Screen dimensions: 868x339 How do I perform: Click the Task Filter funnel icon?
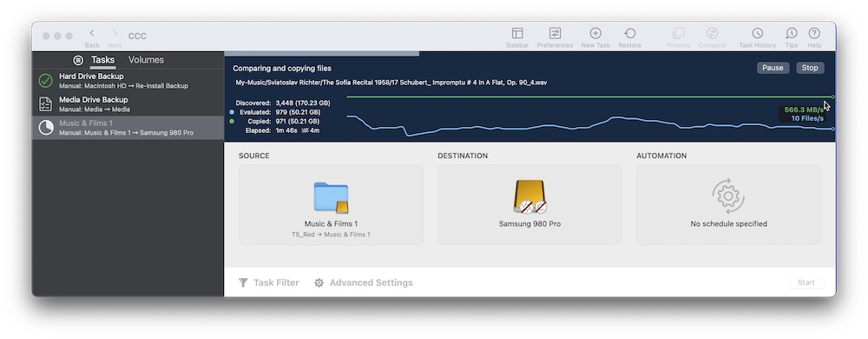click(243, 282)
